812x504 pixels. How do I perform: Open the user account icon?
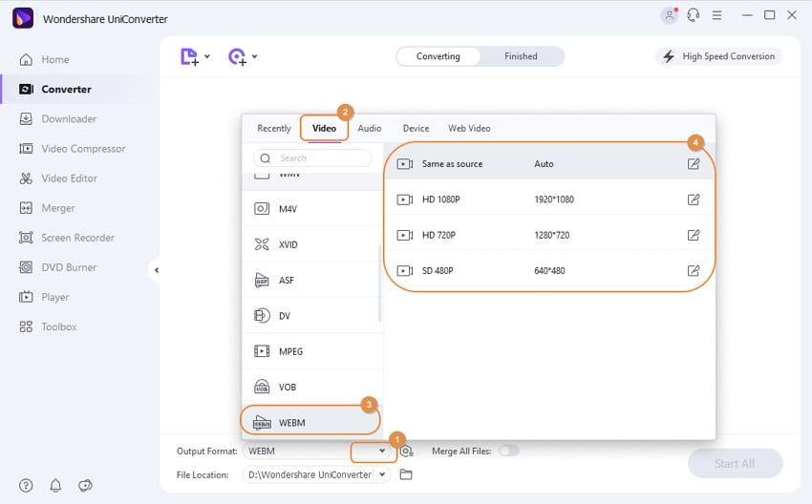click(669, 15)
